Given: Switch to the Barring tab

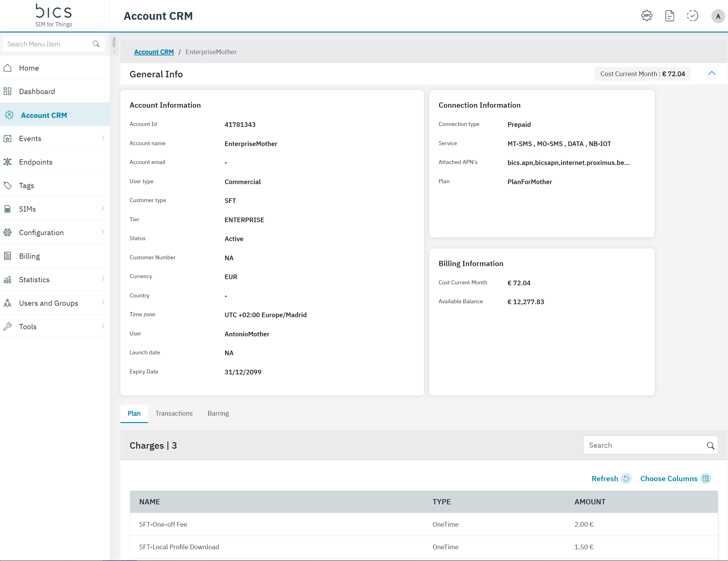Looking at the screenshot, I should pos(218,413).
